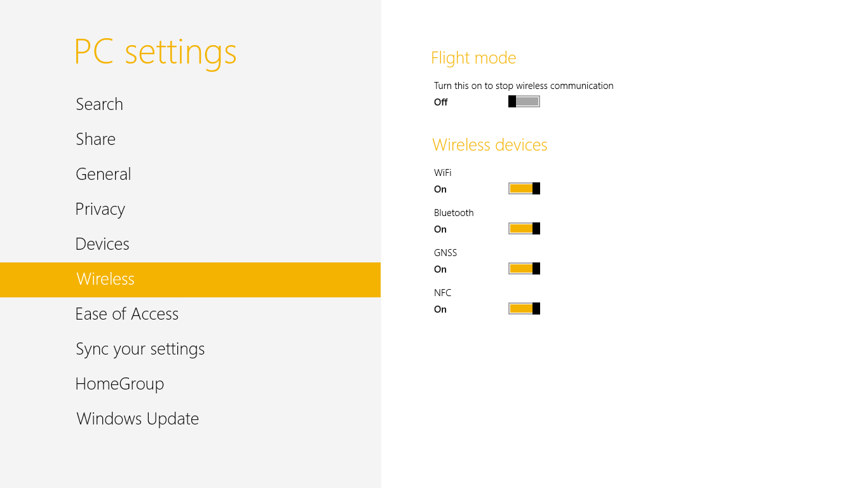
Task: Click the Flight mode section heading
Action: coord(473,58)
